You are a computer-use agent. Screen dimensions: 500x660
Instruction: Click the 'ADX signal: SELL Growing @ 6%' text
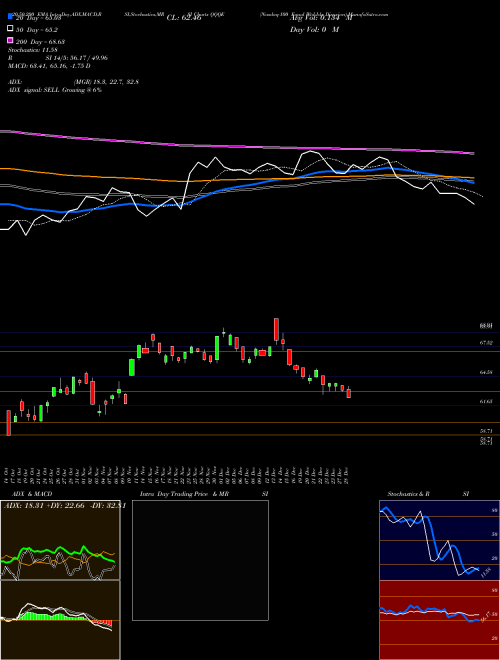55,90
